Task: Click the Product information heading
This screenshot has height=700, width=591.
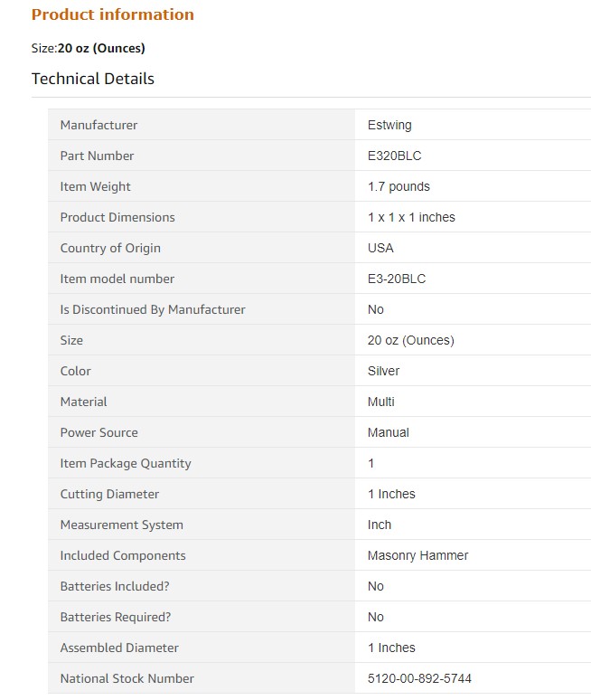Action: (x=112, y=14)
